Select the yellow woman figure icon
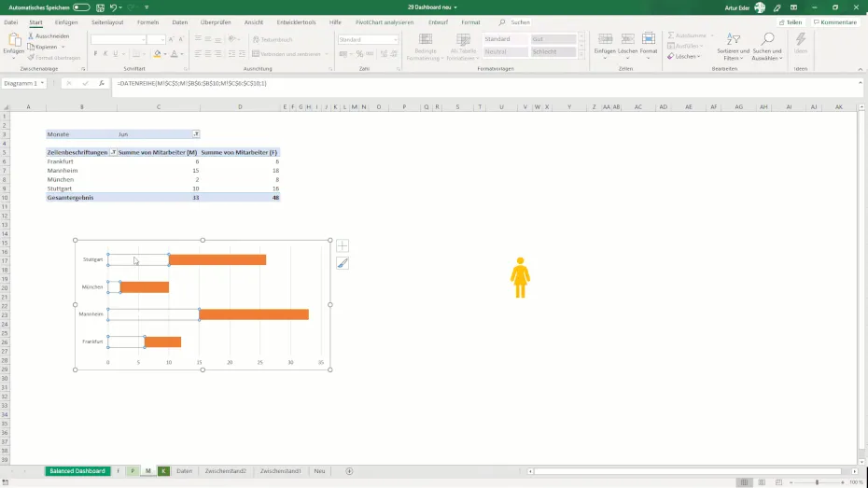This screenshot has height=488, width=868. point(520,278)
